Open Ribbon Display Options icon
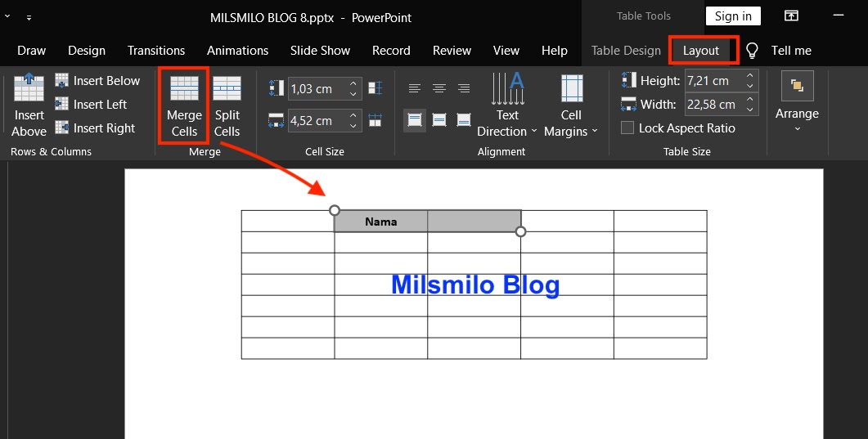868x439 pixels. 792,16
